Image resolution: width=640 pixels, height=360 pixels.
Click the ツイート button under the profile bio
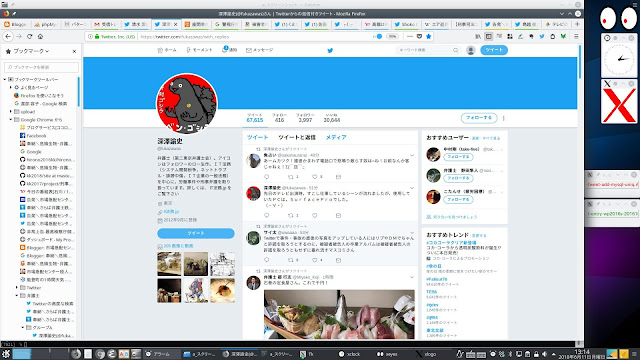(196, 233)
